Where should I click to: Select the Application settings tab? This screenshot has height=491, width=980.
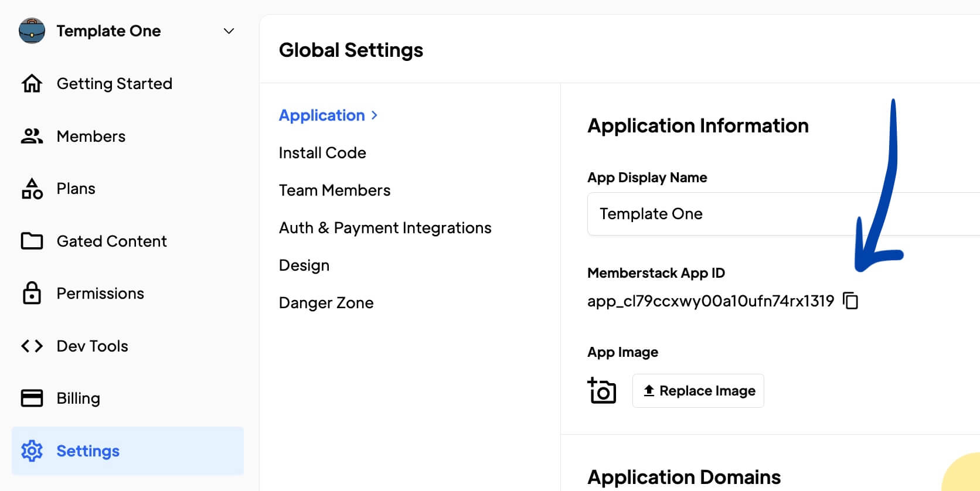(322, 115)
